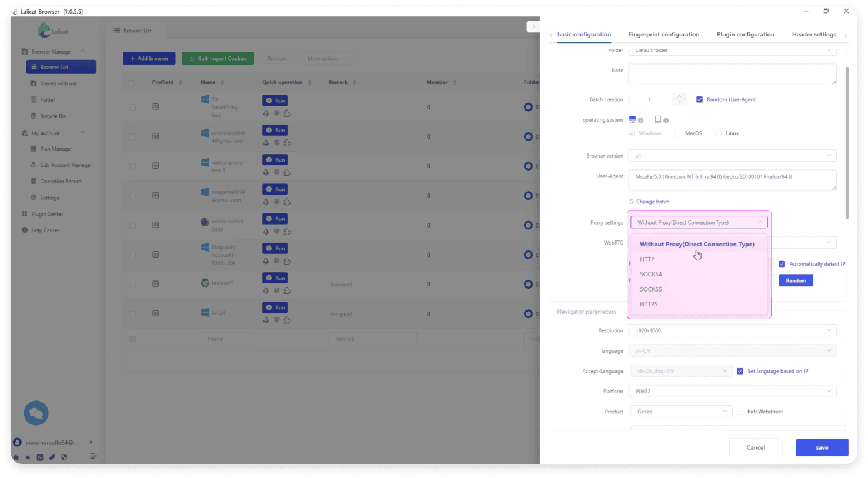Viewport: 868px width, 478px height.
Task: Click the rocket icon in lalicat row
Action: 266,320
